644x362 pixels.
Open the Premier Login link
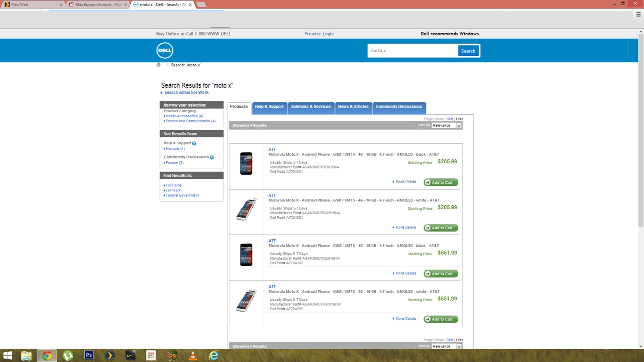(319, 34)
